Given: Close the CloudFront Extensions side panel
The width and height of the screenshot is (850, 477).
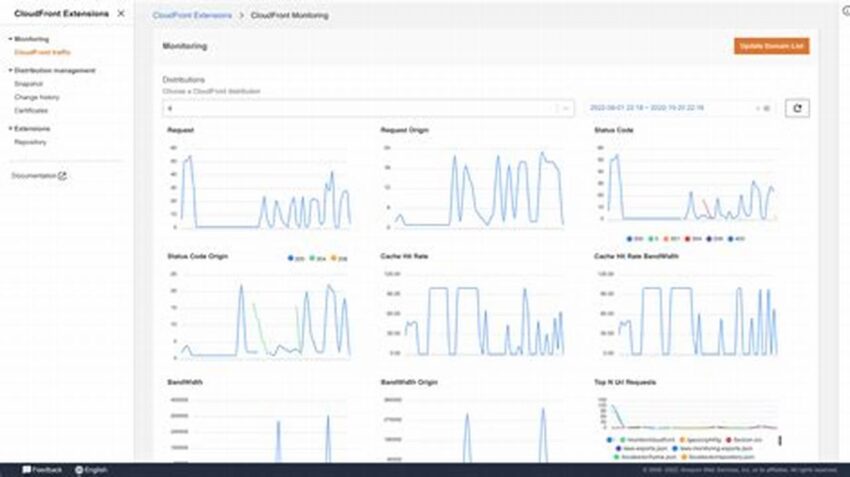Looking at the screenshot, I should point(121,14).
